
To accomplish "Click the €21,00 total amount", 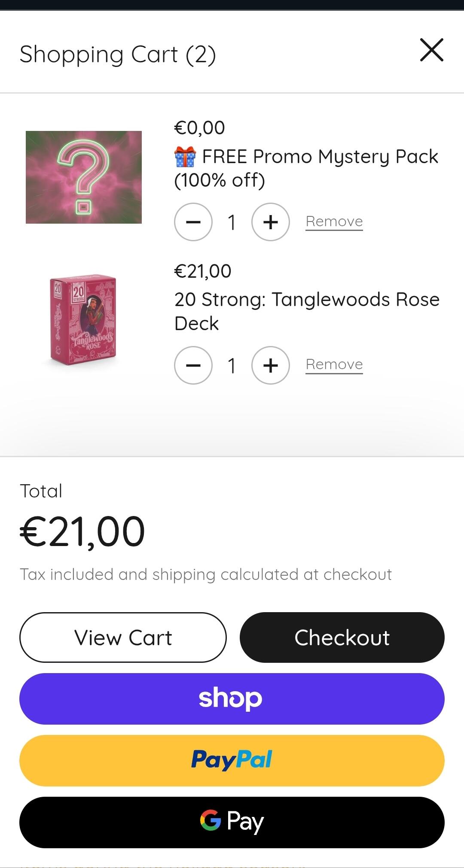I will point(82,532).
